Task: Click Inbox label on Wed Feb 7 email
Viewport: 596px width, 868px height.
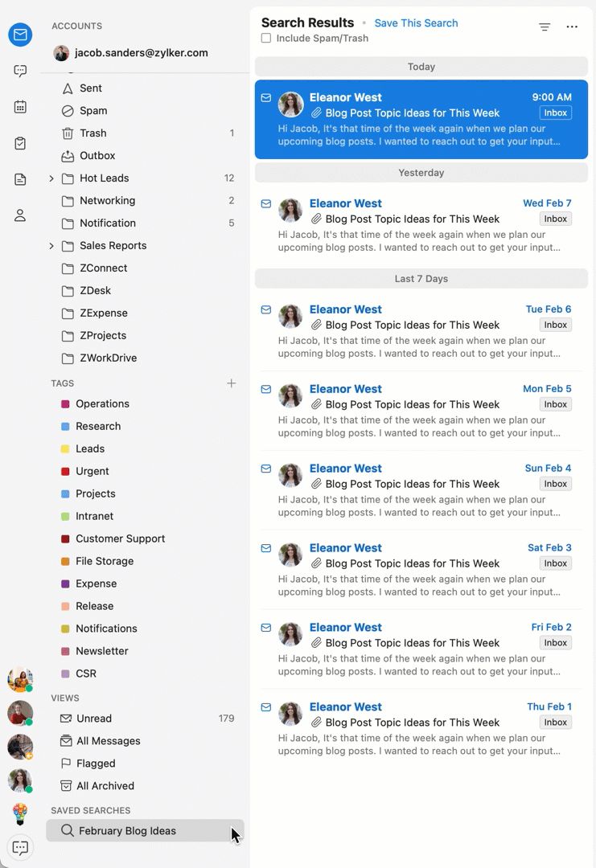Action: click(556, 219)
